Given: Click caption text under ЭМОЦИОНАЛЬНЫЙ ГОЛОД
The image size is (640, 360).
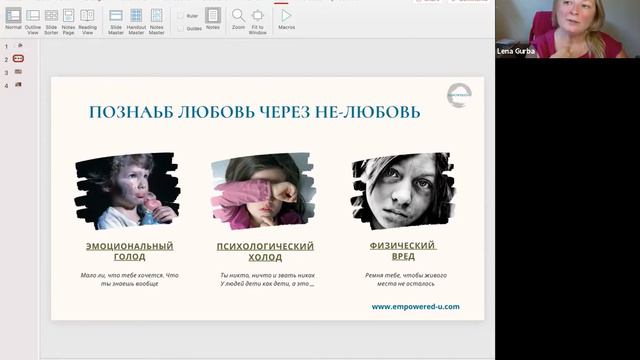Looking at the screenshot, I should [x=130, y=280].
